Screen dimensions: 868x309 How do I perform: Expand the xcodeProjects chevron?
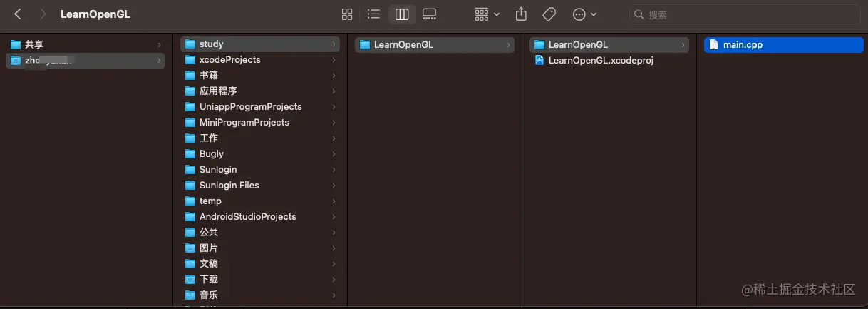(334, 60)
